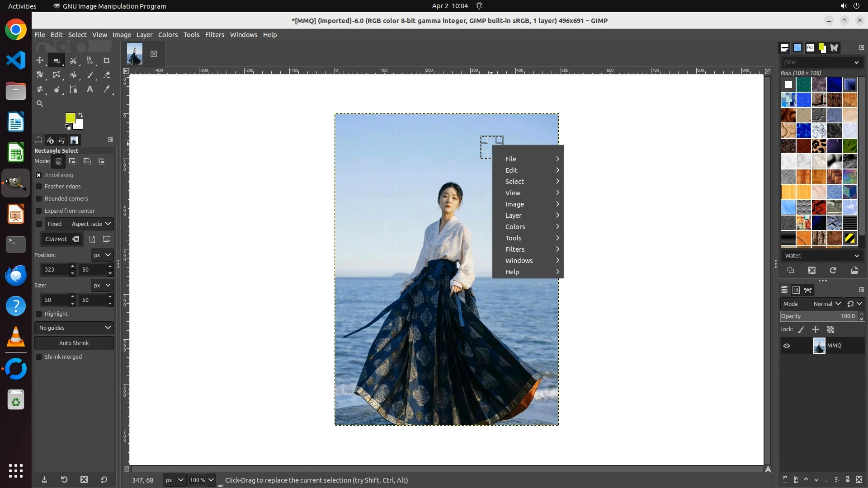Viewport: 868px width, 488px height.
Task: Open the zoom percentage dropdown in status bar
Action: [211, 480]
